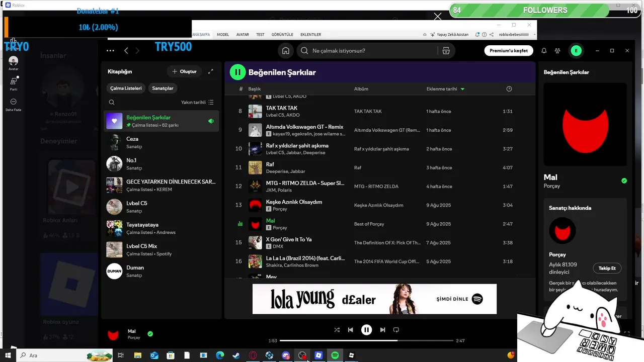The width and height of the screenshot is (644, 362).
Task: Play 'Raf x yıldızlar şahit aşkıma'
Action: (x=297, y=145)
